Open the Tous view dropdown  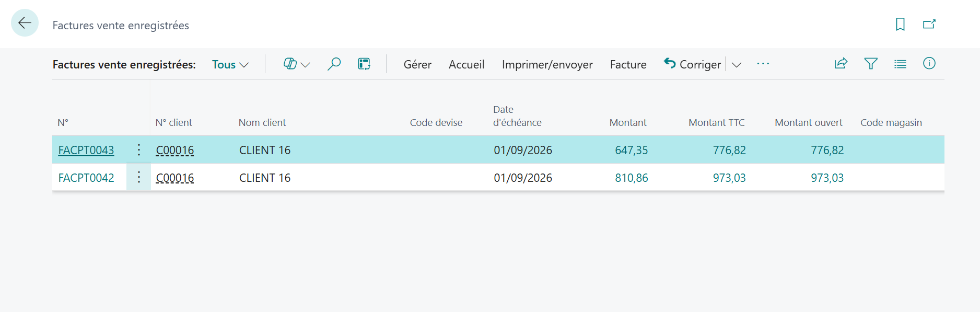pyautogui.click(x=230, y=65)
